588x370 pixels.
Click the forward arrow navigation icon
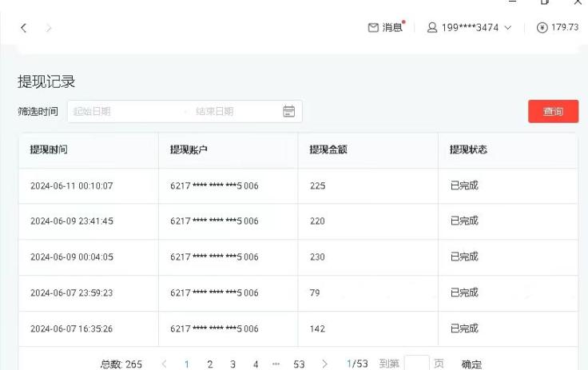click(x=49, y=28)
